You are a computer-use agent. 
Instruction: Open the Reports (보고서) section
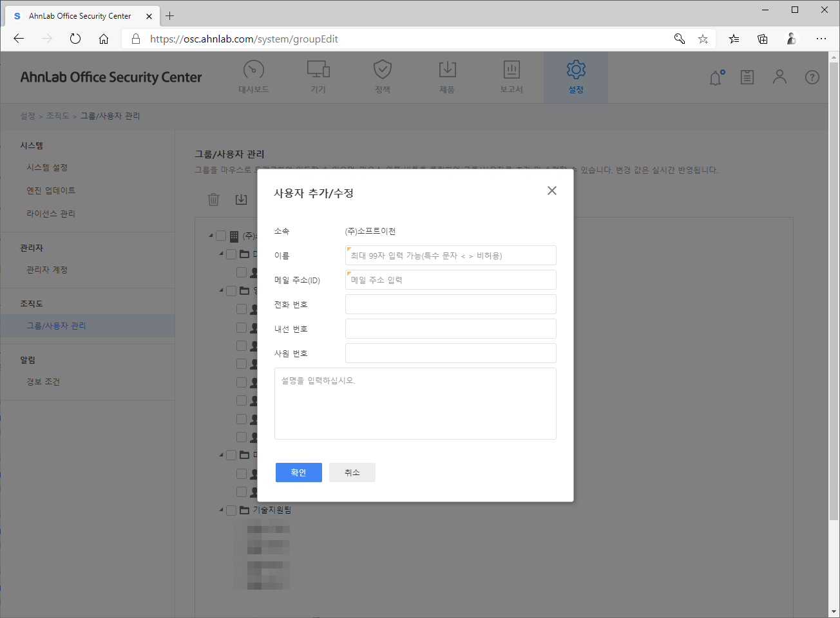[x=511, y=77]
